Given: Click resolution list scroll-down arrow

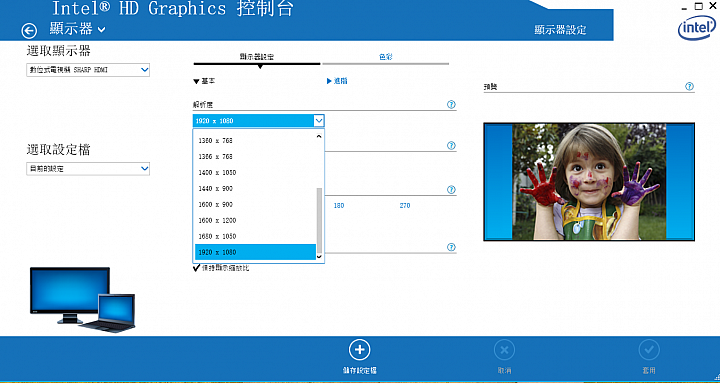Looking at the screenshot, I should [x=320, y=257].
